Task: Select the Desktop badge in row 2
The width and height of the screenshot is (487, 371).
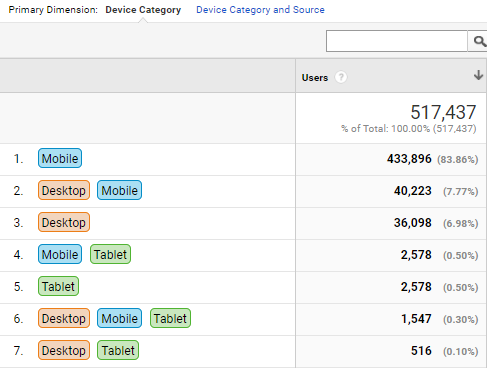Action: coord(64,190)
